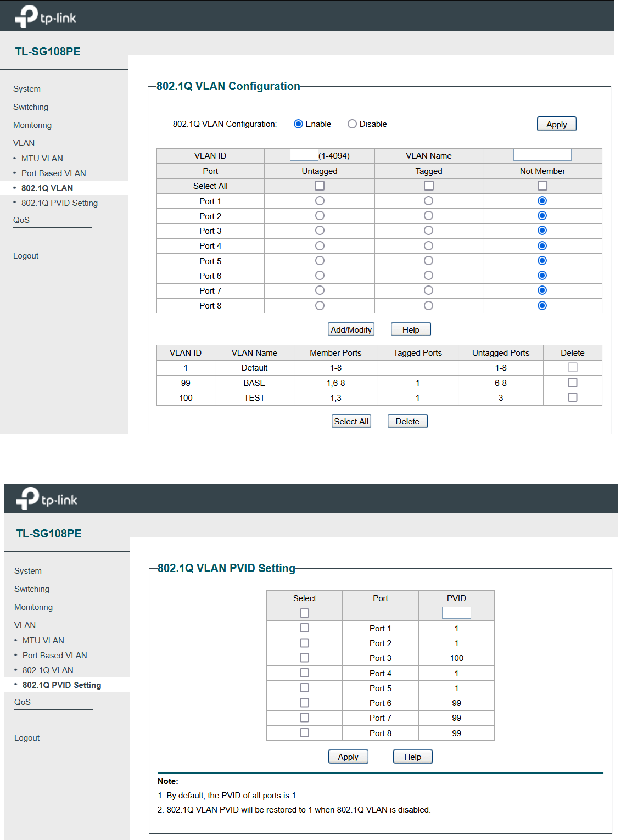Image resolution: width=621 pixels, height=840 pixels.
Task: Open Port Based VLAN in bottom sidebar
Action: [x=55, y=656]
